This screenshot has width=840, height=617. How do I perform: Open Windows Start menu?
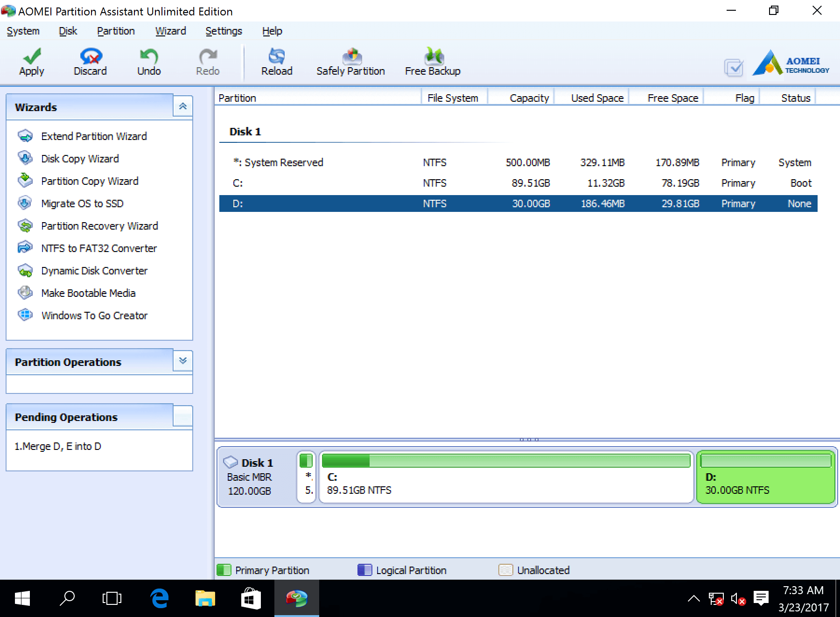22,598
